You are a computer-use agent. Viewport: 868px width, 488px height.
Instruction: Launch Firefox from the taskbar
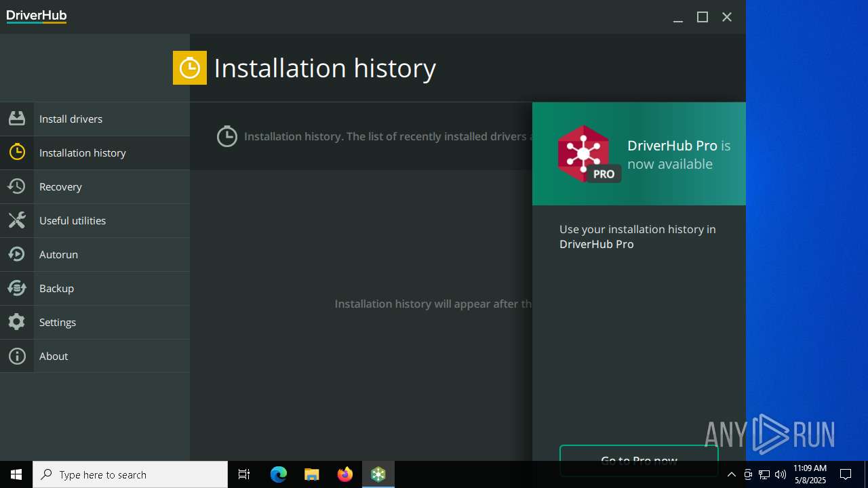pyautogui.click(x=344, y=474)
